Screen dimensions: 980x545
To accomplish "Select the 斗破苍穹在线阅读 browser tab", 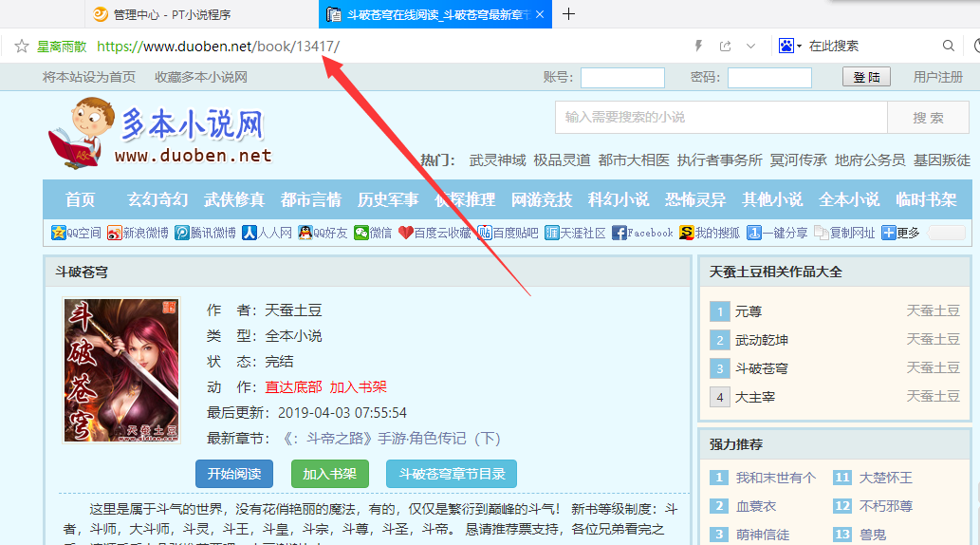I will (435, 14).
